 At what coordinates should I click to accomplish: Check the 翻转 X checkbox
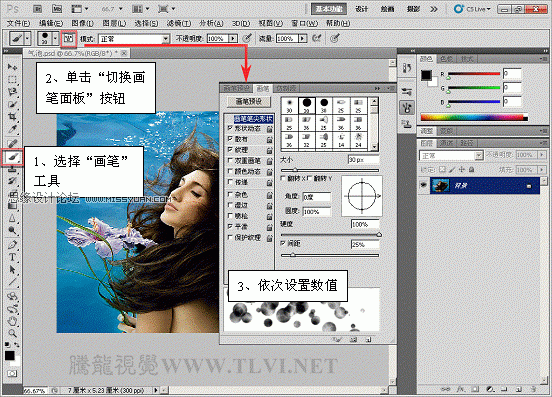point(283,178)
